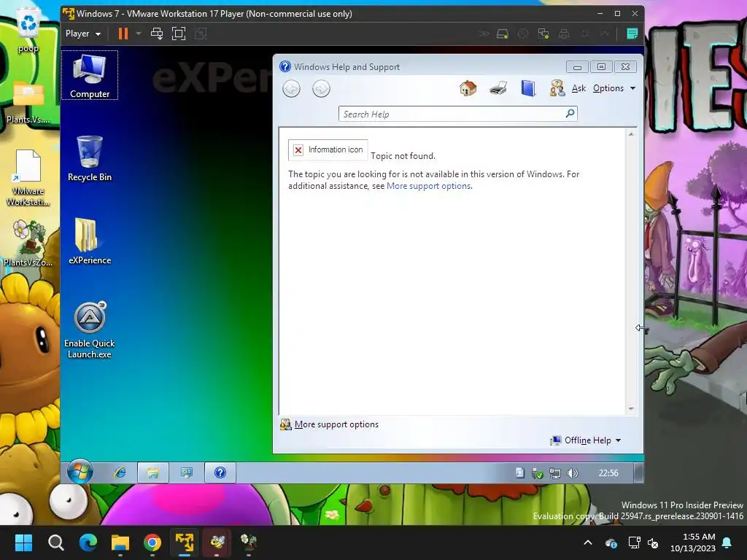Select the VMware Workstation shortcut on host desktop
This screenshot has width=747, height=560.
28,178
